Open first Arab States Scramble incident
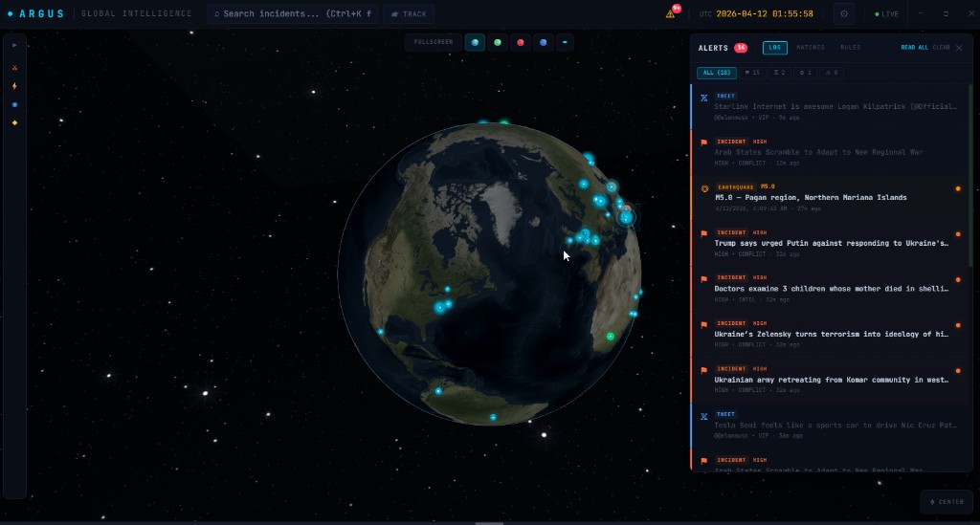Viewport: 980px width, 525px height. 829,152
